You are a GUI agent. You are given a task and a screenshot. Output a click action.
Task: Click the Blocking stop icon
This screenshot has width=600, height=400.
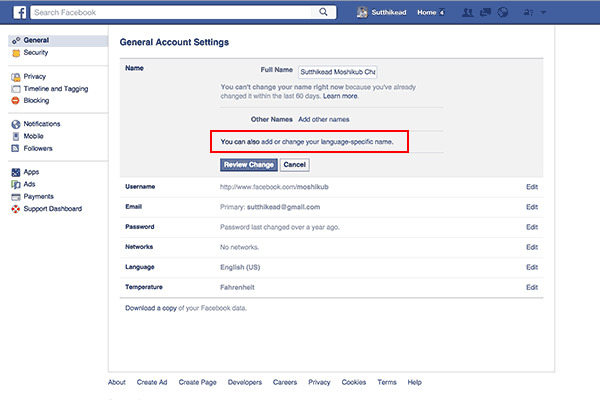pyautogui.click(x=15, y=101)
